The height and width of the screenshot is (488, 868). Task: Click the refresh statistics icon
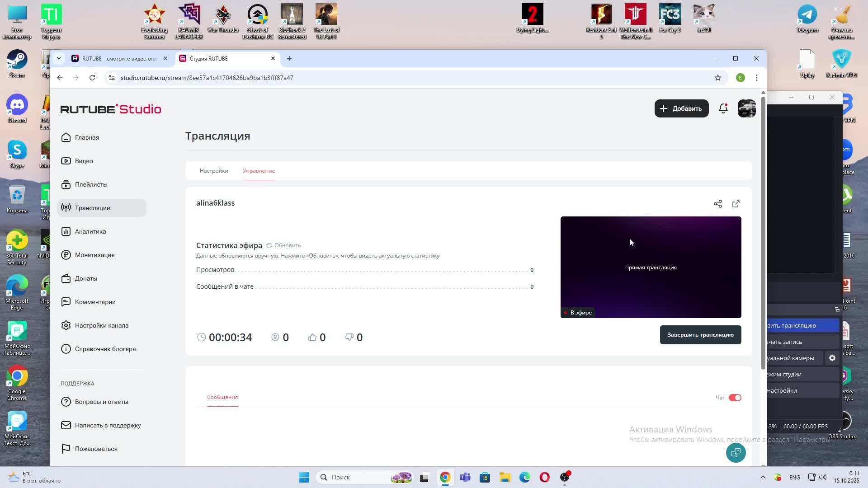pos(269,245)
